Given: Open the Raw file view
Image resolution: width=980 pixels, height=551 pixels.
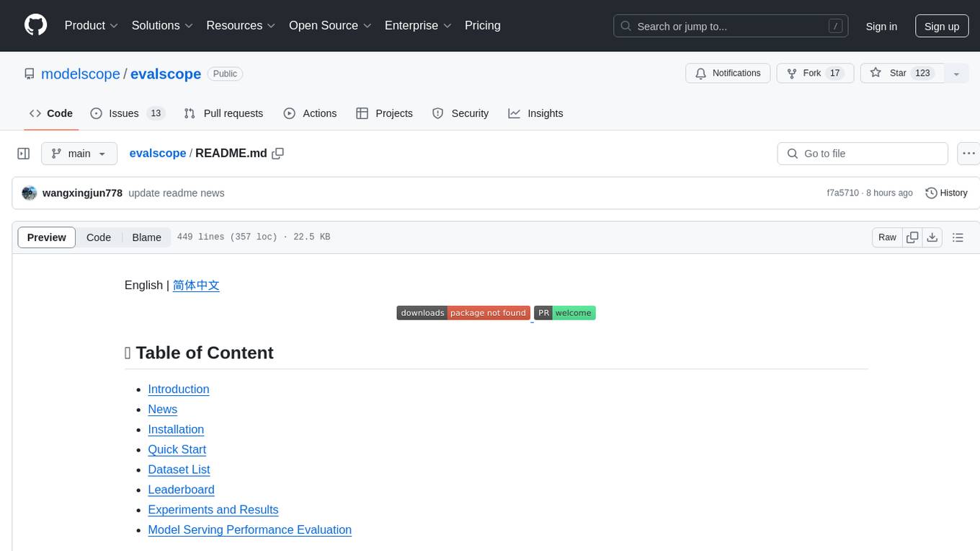Looking at the screenshot, I should [887, 237].
